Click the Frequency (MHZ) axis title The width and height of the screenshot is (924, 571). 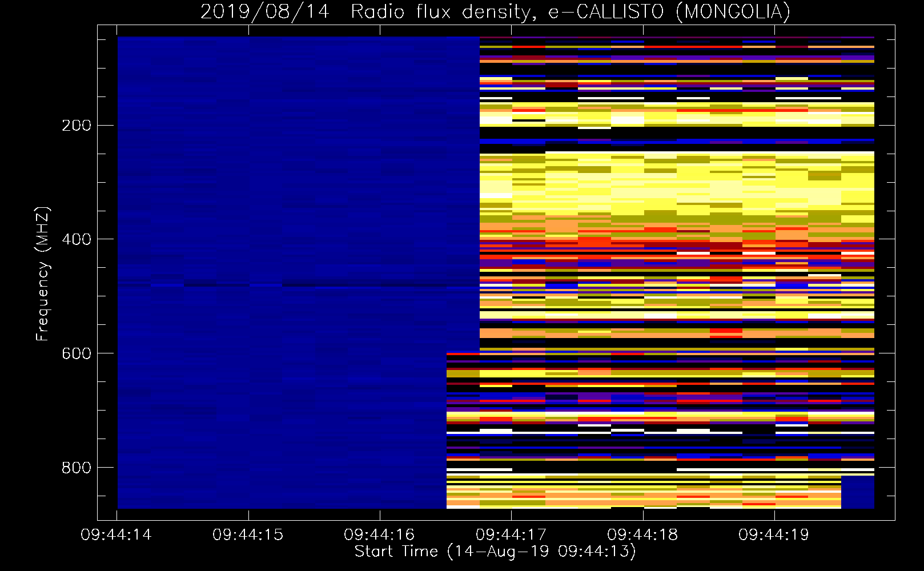pos(43,274)
